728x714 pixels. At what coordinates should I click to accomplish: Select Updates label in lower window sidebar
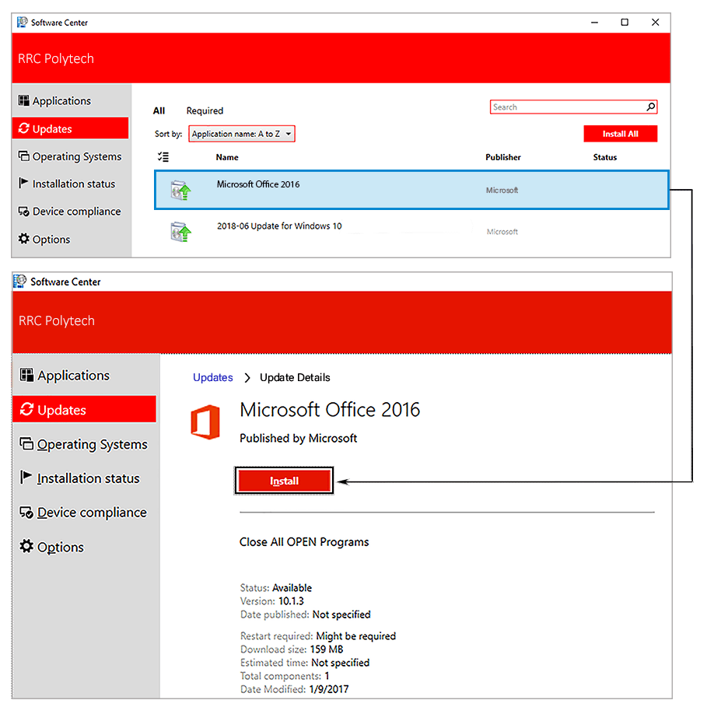(x=61, y=410)
